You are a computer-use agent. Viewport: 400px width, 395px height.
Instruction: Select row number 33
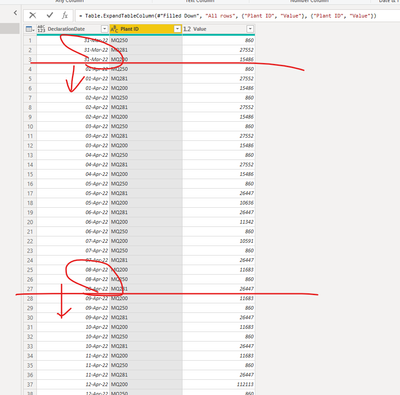pos(30,346)
